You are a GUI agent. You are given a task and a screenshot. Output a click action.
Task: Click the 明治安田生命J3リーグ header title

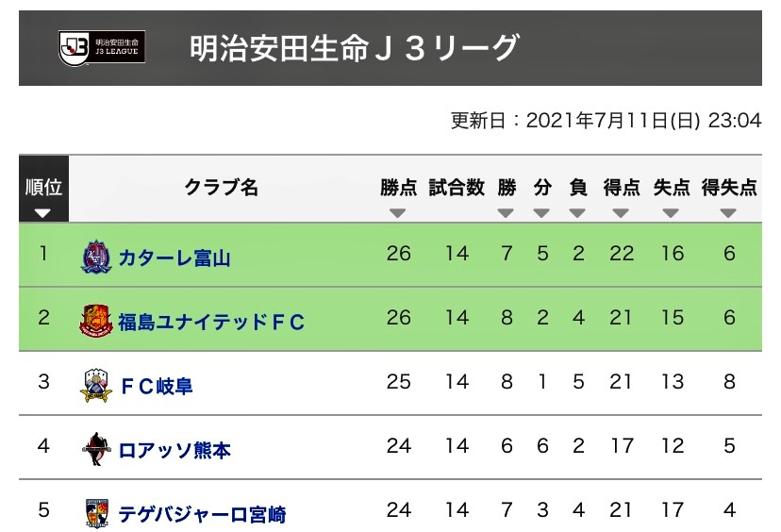pos(354,48)
